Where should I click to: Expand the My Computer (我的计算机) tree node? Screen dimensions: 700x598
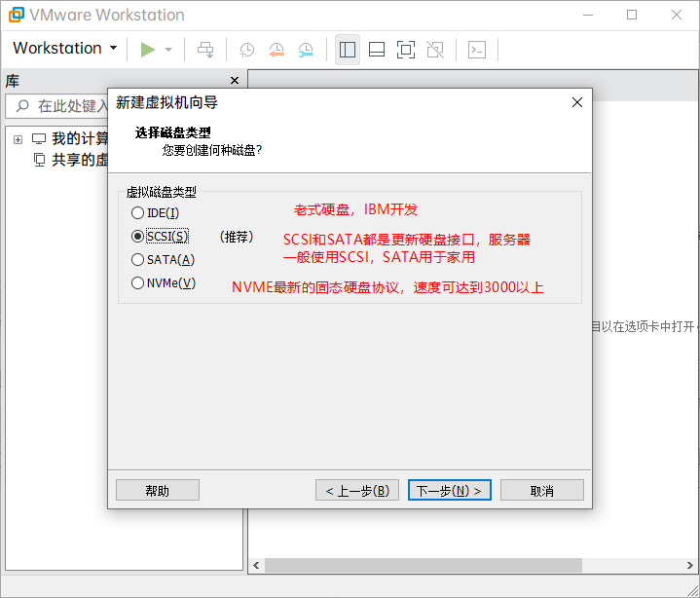(18, 140)
